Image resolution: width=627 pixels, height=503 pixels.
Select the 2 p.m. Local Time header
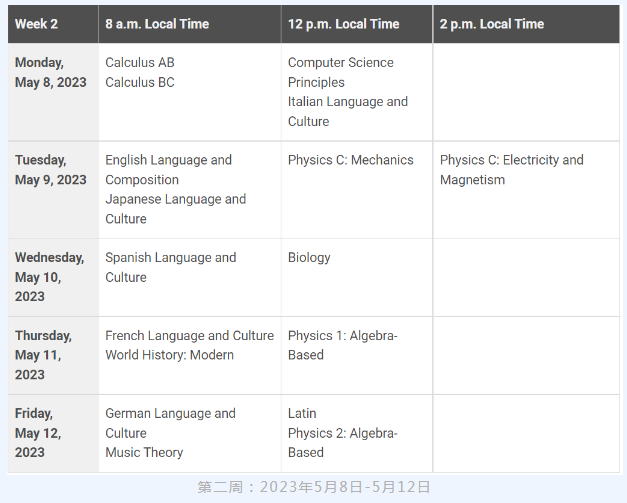click(492, 24)
